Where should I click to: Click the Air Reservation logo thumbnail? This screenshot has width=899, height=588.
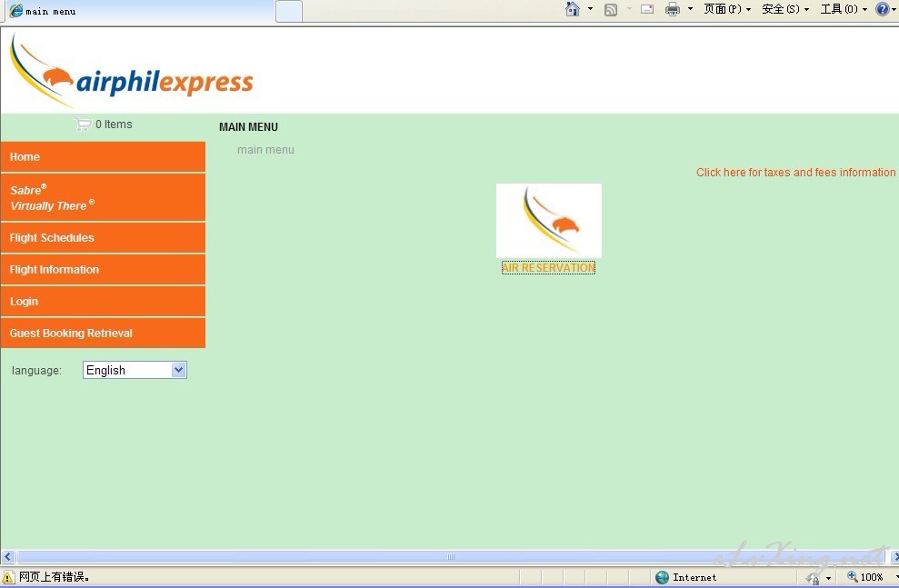pos(549,221)
